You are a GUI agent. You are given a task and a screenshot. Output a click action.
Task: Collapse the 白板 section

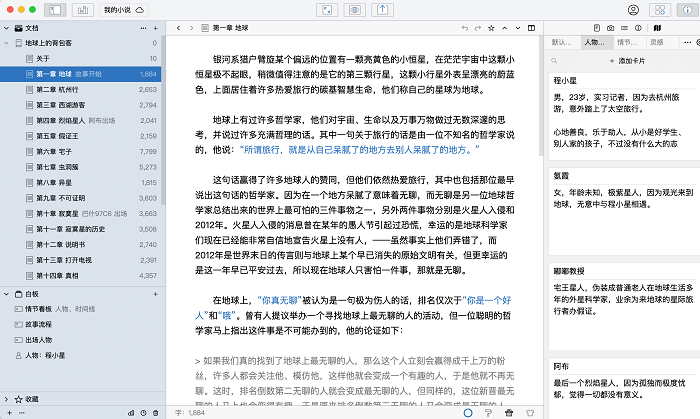(6, 295)
